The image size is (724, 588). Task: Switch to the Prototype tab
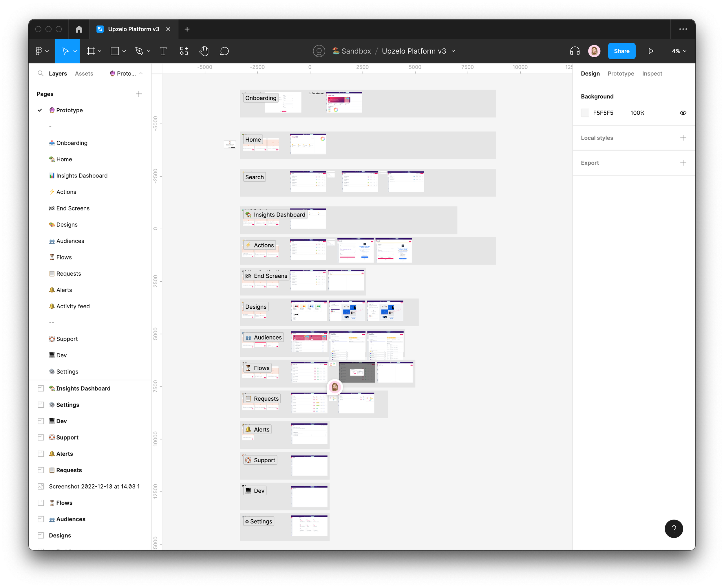[620, 74]
